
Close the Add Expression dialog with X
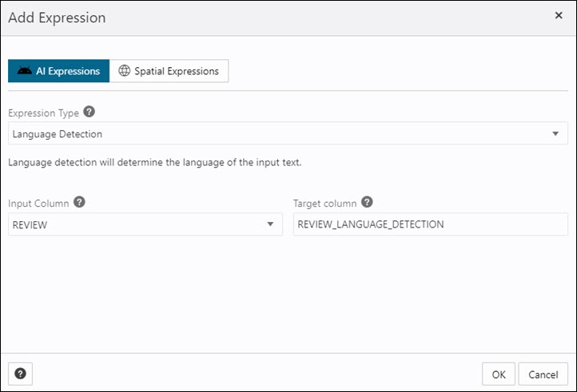click(558, 15)
